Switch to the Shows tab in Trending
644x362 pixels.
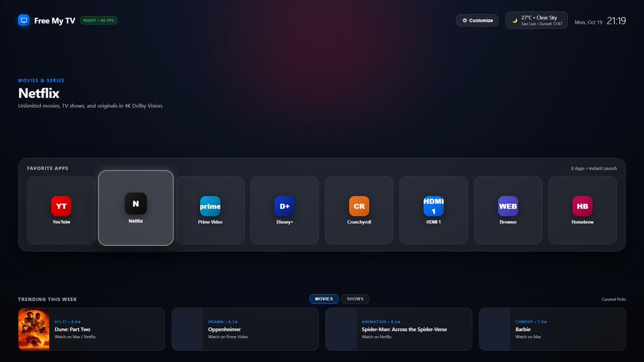pos(355,299)
